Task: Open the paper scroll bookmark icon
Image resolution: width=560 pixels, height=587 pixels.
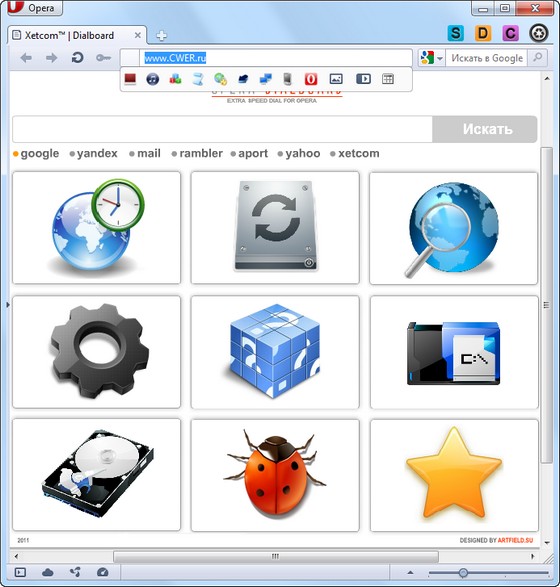Action: (x=198, y=79)
